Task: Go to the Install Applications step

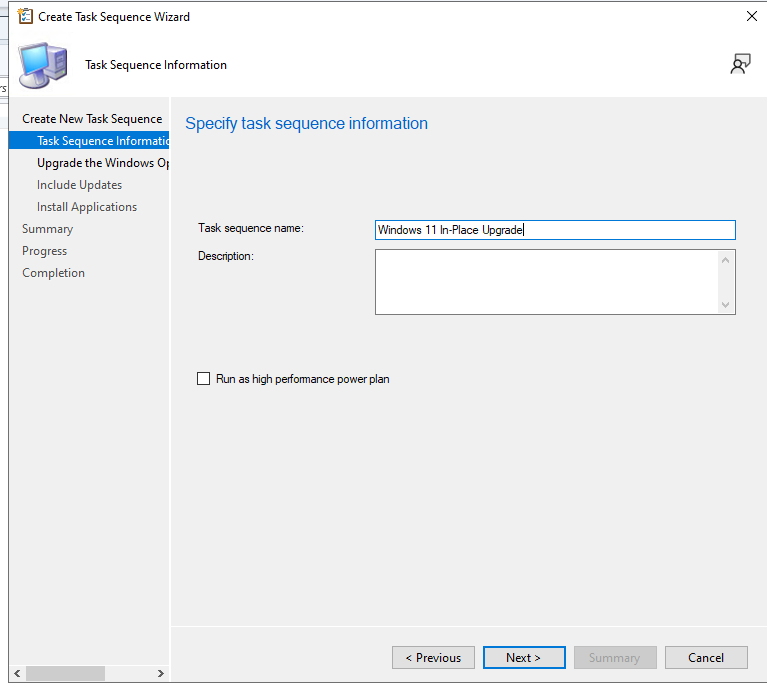Action: coord(87,207)
